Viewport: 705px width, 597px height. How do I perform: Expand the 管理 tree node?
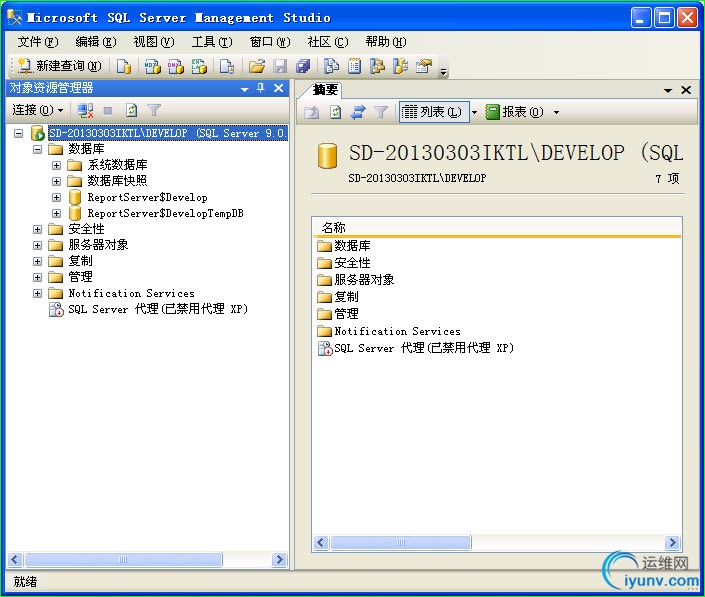click(37, 278)
